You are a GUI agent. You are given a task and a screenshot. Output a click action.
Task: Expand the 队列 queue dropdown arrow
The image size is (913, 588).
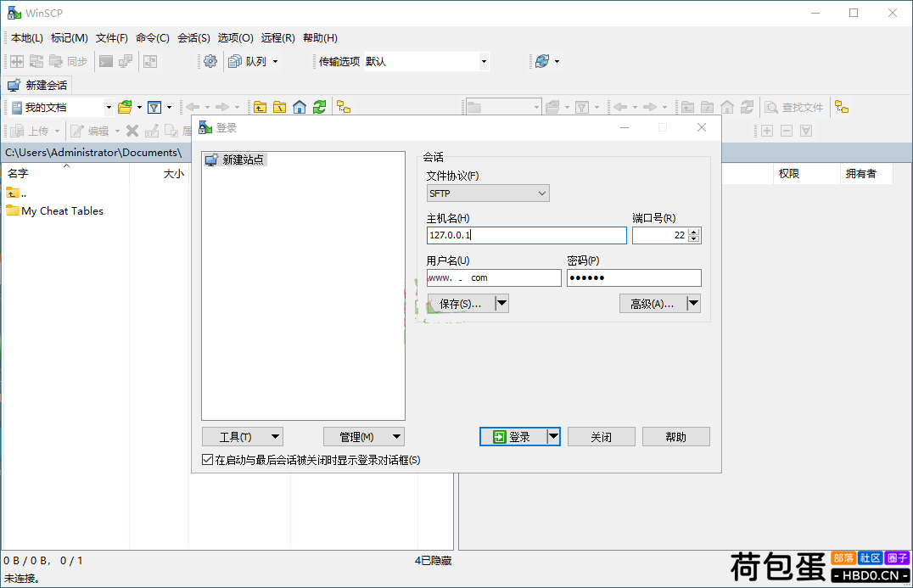pos(276,61)
